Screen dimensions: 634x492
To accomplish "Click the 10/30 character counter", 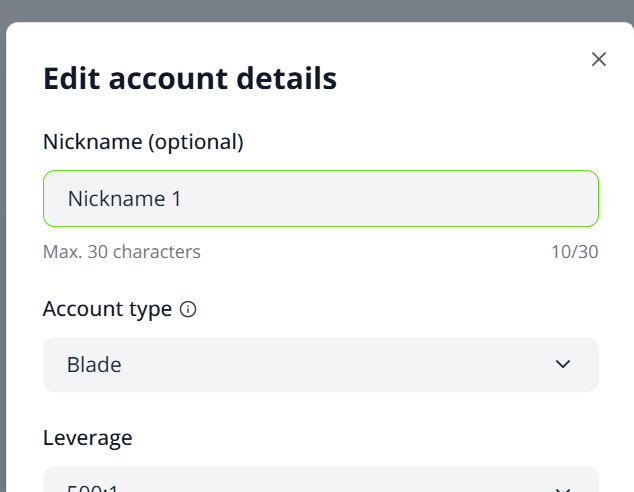I will [575, 252].
